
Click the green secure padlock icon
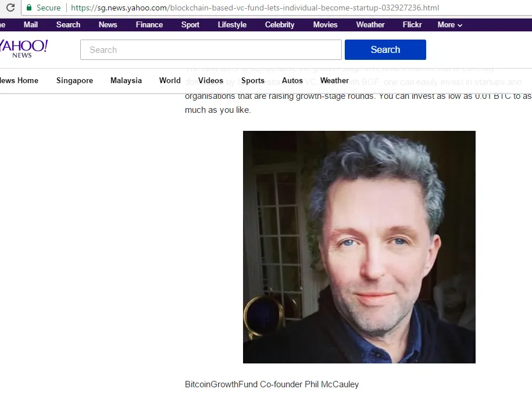click(x=29, y=8)
